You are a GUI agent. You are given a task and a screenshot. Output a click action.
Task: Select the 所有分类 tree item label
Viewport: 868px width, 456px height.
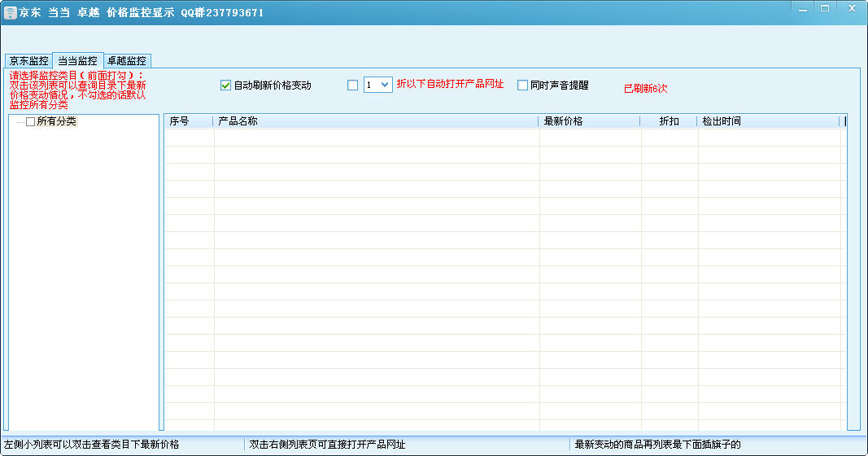56,121
